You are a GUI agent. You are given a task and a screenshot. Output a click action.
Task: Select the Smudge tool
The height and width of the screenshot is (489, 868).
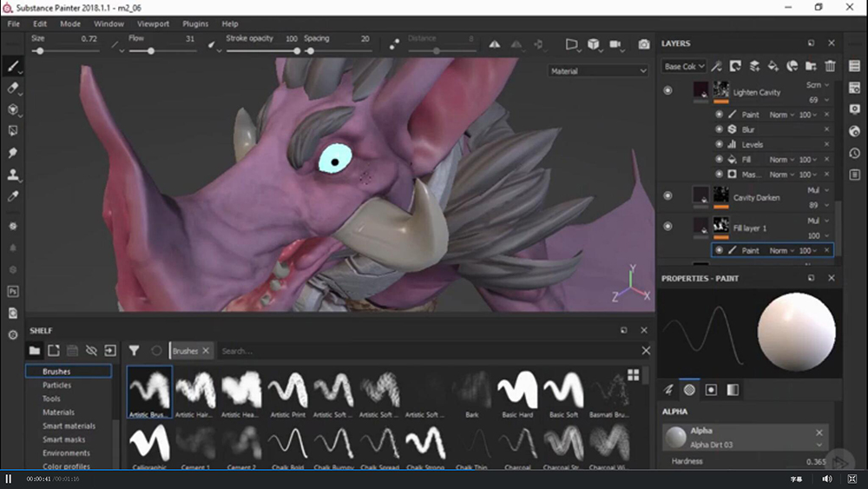(x=13, y=153)
